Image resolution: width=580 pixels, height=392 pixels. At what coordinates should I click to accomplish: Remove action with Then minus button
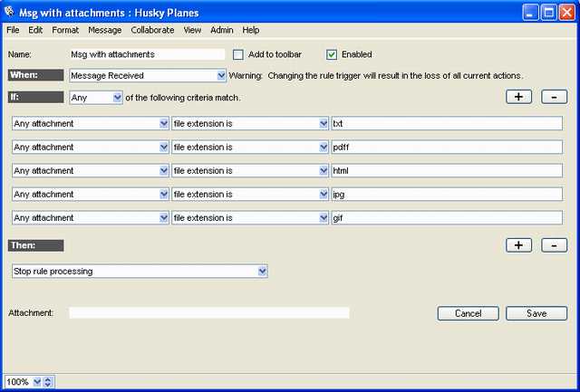point(554,245)
